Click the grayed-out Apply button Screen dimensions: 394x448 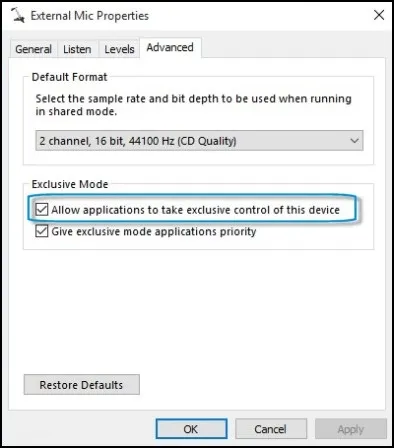[351, 429]
